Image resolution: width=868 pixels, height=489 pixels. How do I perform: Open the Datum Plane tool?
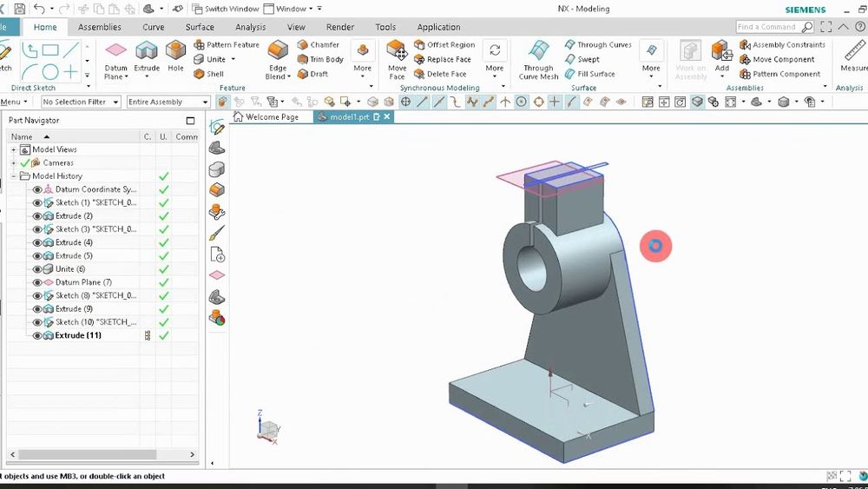click(x=115, y=60)
